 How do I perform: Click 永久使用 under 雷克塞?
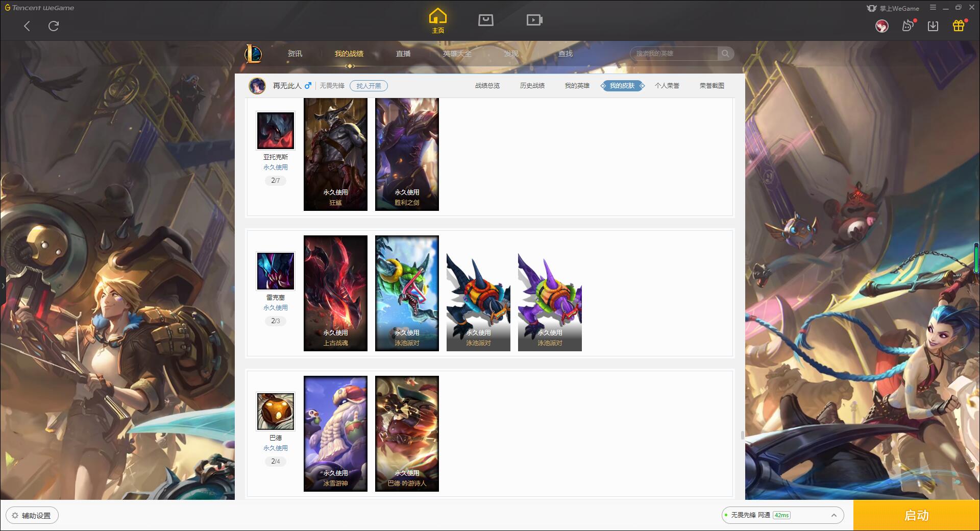click(x=276, y=308)
